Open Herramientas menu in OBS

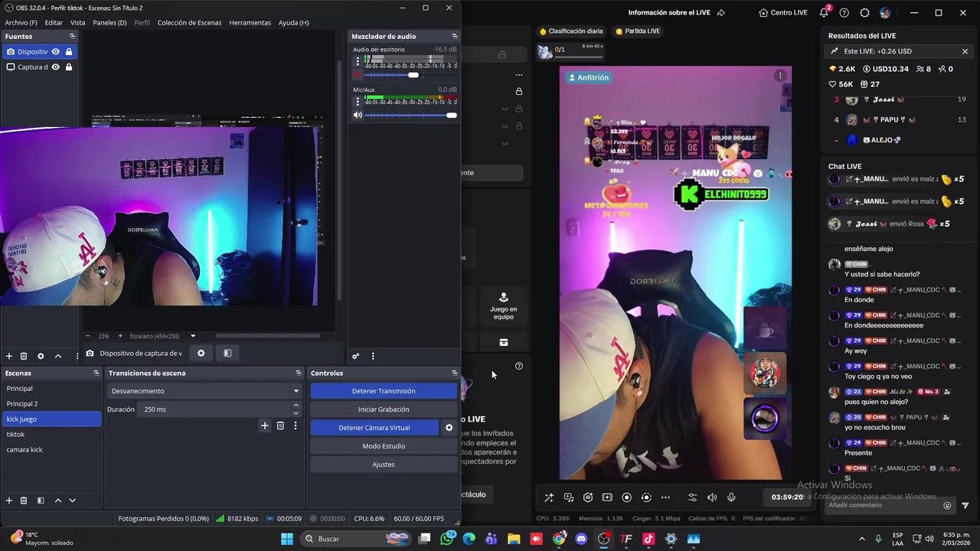click(x=250, y=22)
